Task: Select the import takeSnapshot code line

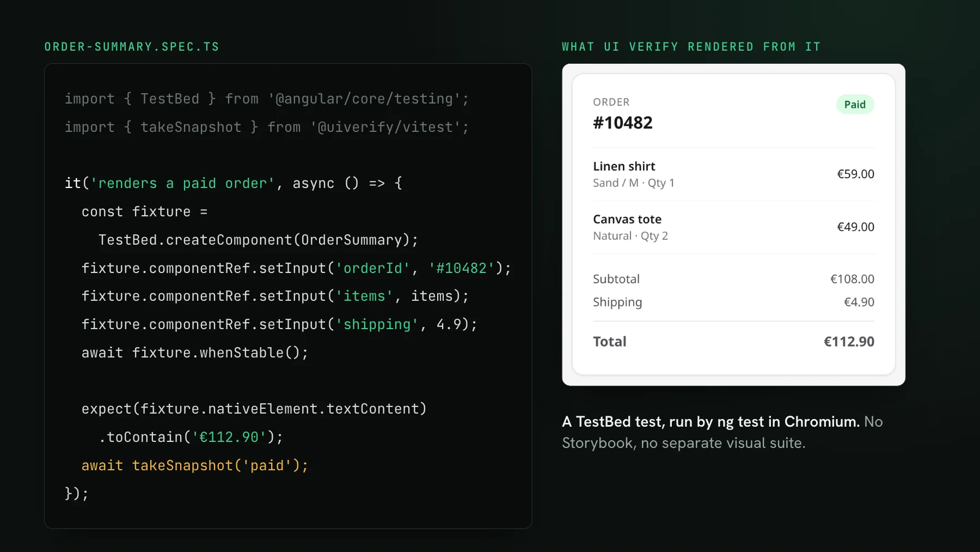Action: pos(267,127)
